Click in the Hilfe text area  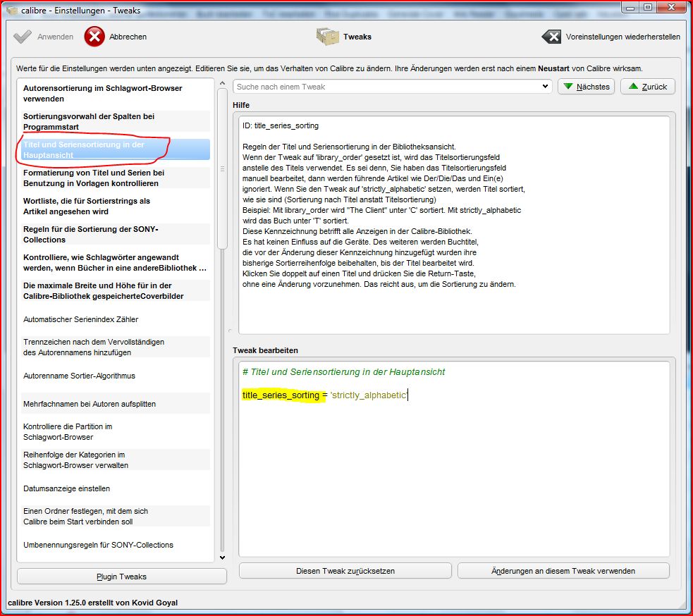454,225
